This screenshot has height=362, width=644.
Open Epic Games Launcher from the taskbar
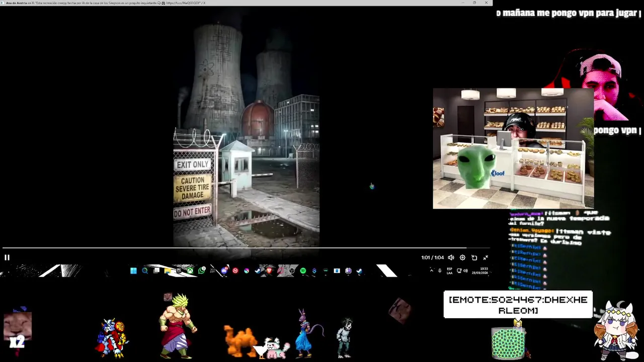tap(179, 270)
